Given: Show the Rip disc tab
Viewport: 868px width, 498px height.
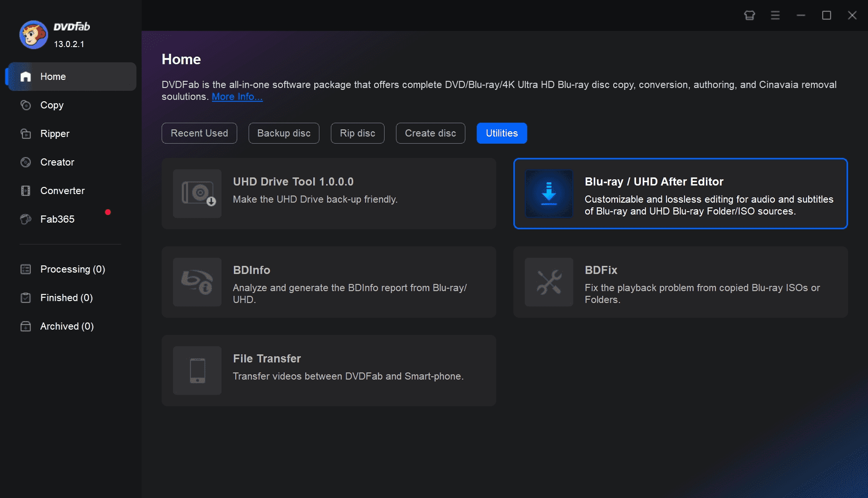Looking at the screenshot, I should 357,133.
